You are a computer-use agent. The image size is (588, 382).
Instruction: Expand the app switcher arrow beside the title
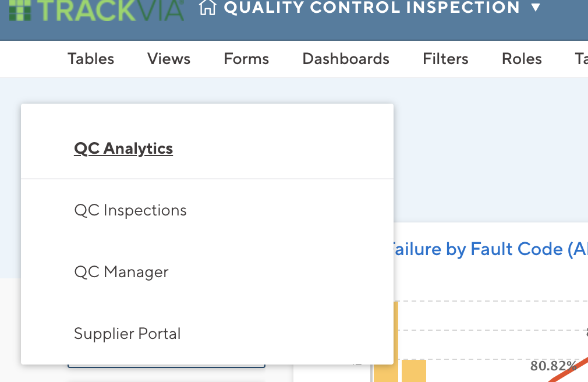536,7
